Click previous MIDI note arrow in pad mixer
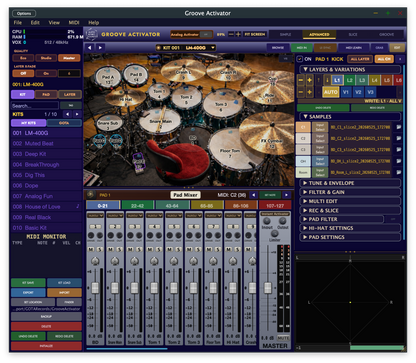Viewport: 416px width, 363px height. (253, 195)
